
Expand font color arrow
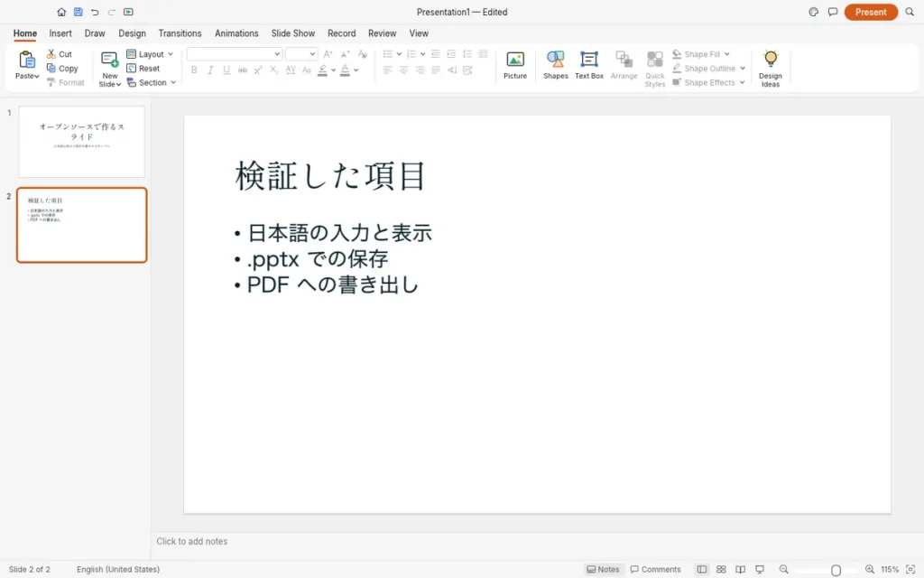pyautogui.click(x=356, y=70)
